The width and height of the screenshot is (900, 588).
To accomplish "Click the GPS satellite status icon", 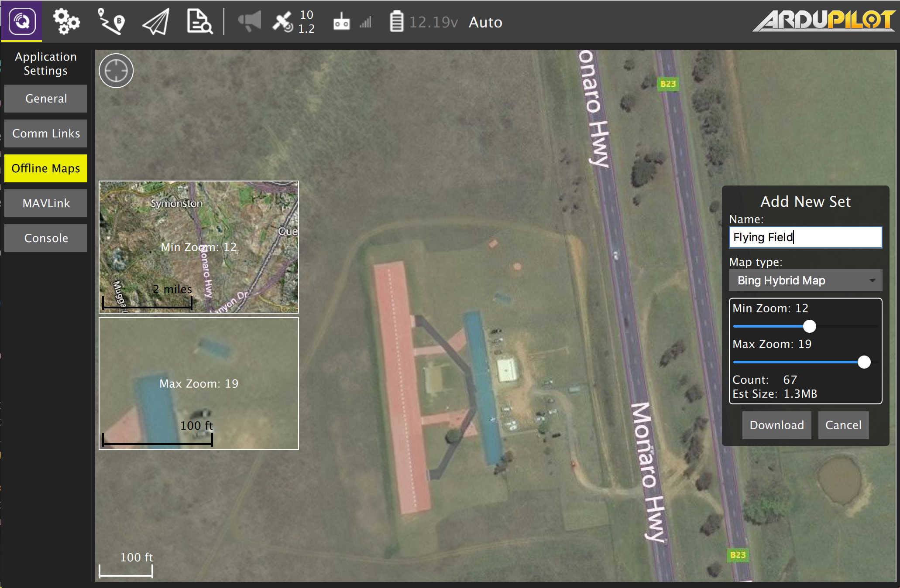I will click(283, 21).
